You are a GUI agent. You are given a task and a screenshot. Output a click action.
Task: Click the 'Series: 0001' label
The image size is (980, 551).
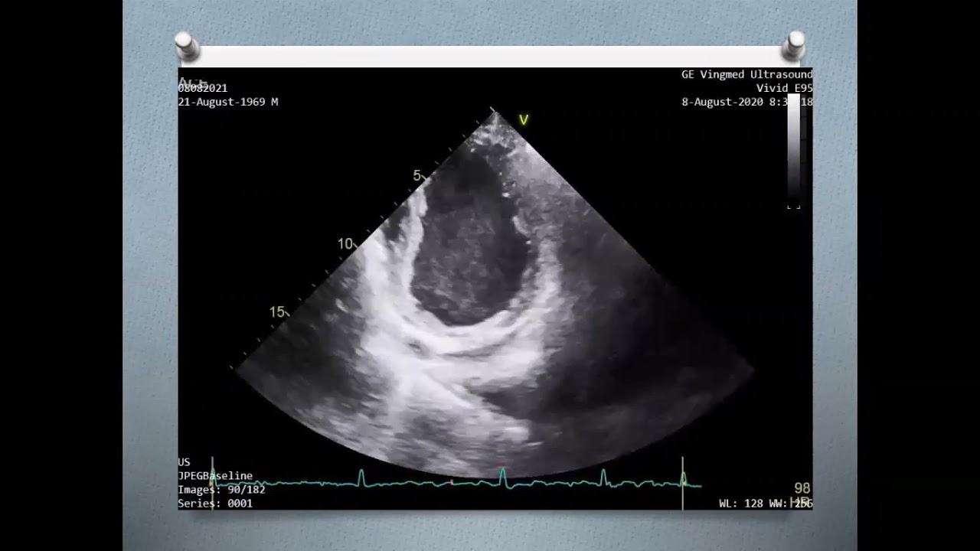pyautogui.click(x=215, y=504)
